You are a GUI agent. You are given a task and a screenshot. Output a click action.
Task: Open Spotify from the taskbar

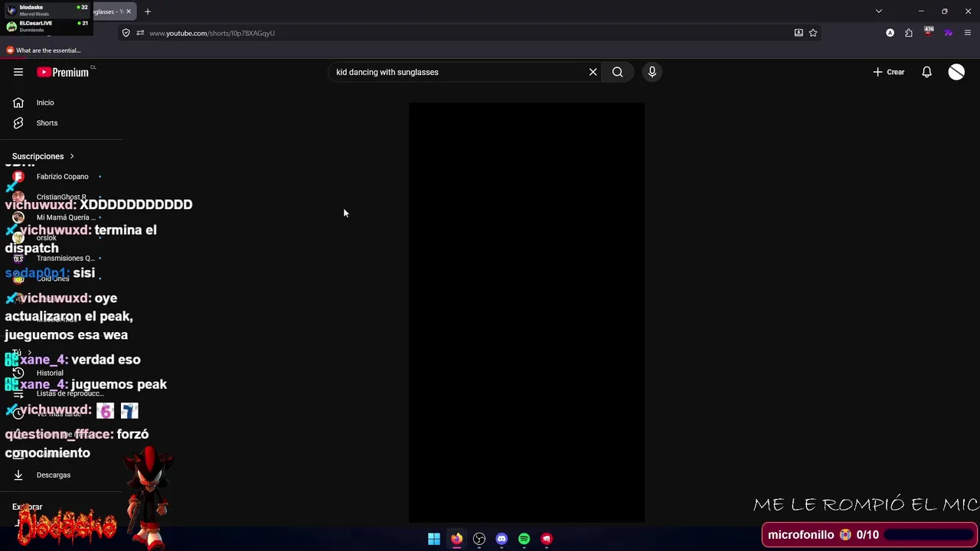point(524,539)
